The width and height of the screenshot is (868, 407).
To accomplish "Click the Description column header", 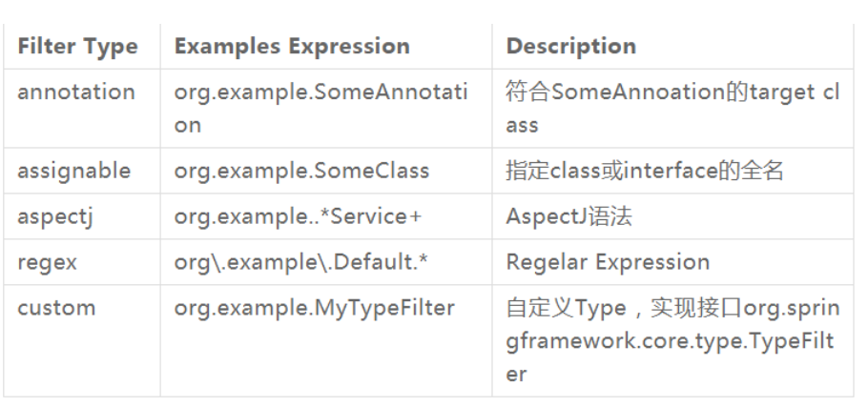I will coord(570,46).
